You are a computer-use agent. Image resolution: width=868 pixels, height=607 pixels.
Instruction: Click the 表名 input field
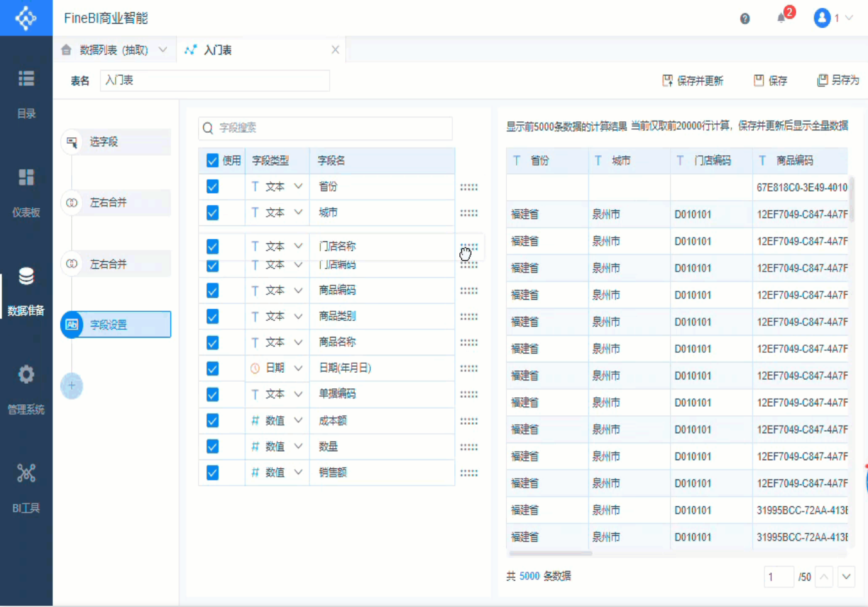pos(215,80)
